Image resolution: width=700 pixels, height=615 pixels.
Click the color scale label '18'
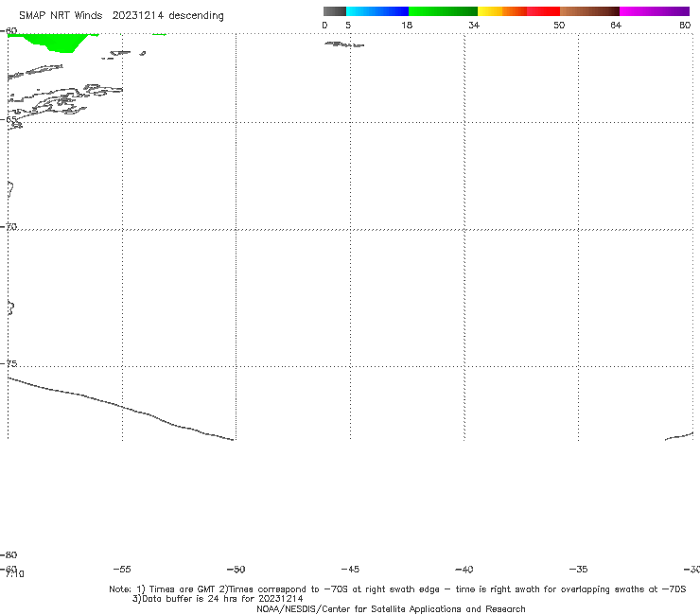click(x=407, y=25)
